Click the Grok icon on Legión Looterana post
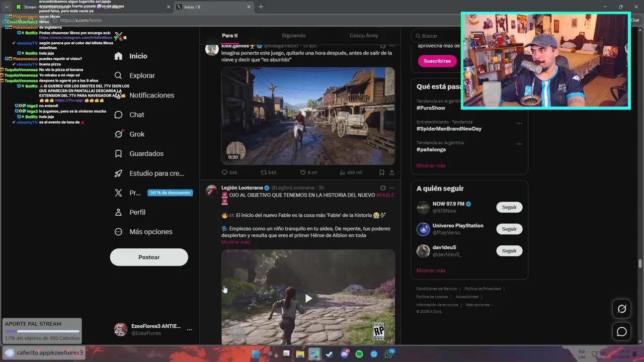The width and height of the screenshot is (644, 362). tap(383, 188)
